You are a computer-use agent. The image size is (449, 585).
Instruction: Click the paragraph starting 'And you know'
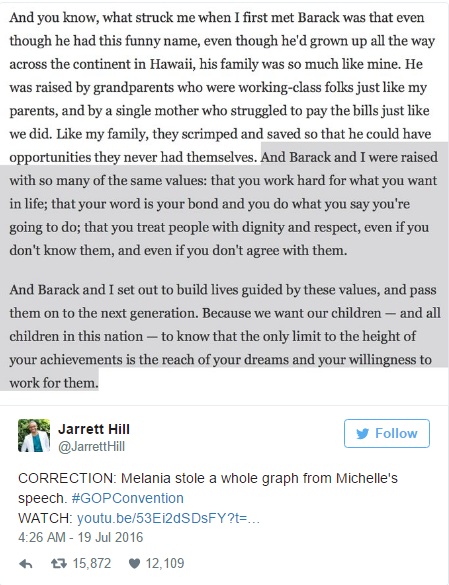tap(224, 87)
